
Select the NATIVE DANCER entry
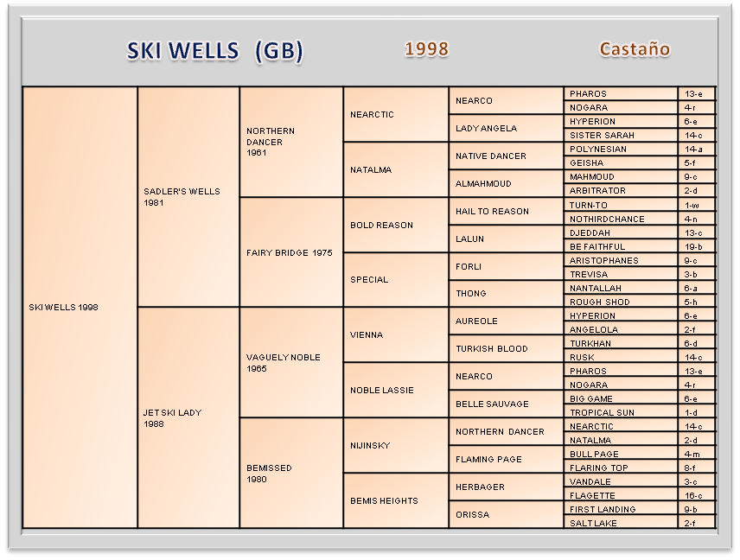point(491,156)
